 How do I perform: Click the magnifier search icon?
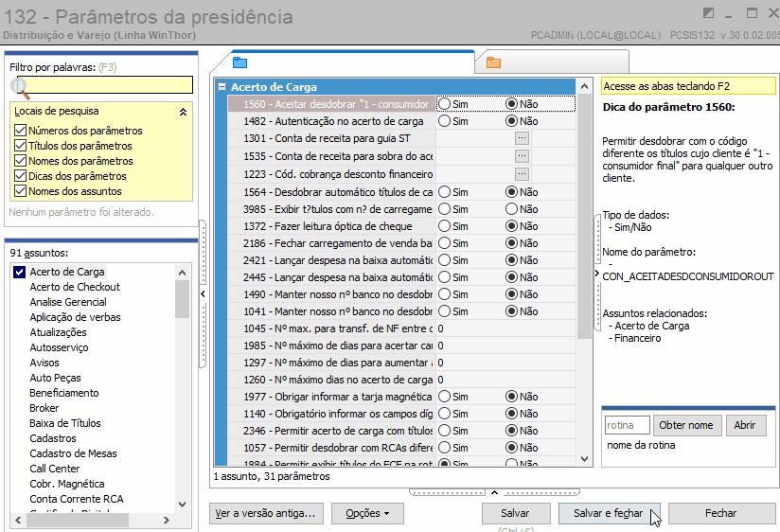click(20, 88)
